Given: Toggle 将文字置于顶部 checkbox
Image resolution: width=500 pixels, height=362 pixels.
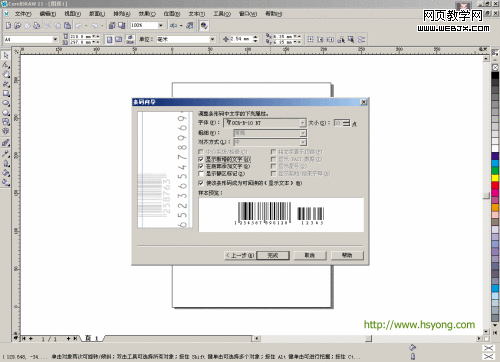Looking at the screenshot, I should click(x=273, y=152).
